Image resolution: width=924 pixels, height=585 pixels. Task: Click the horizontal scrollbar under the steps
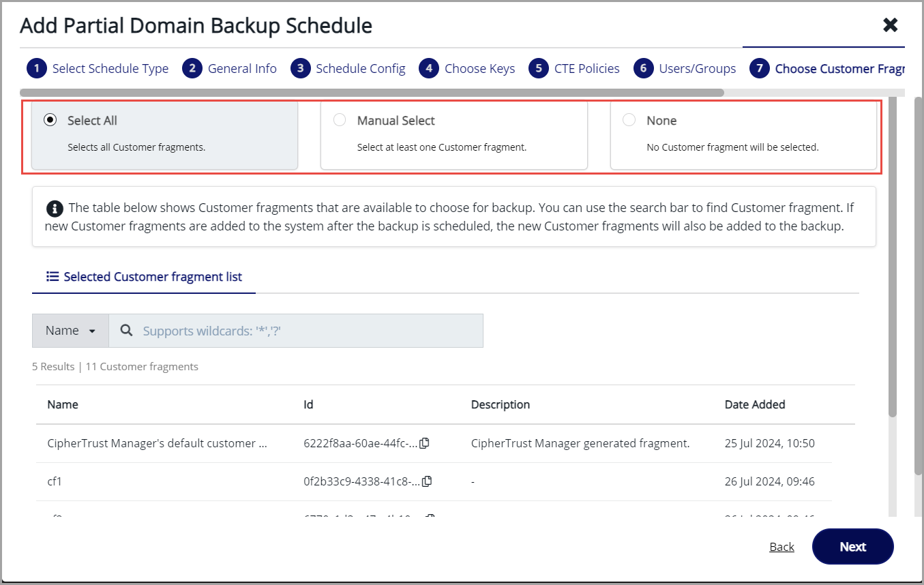pos(372,92)
